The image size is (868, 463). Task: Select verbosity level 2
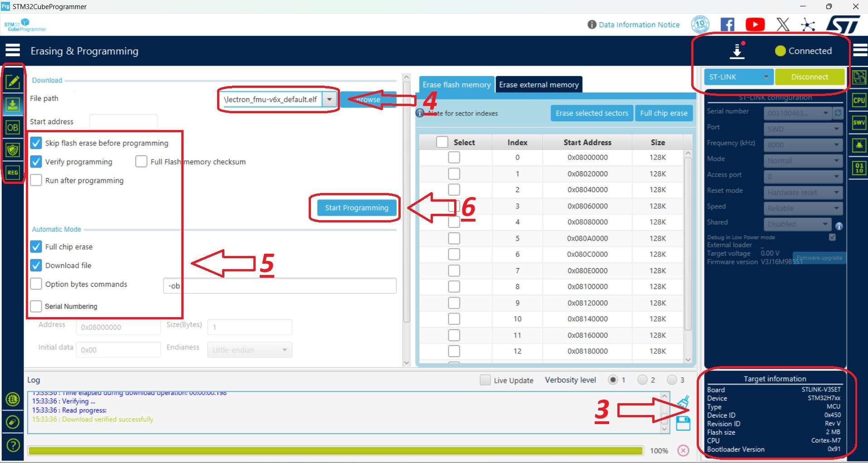[x=642, y=380]
